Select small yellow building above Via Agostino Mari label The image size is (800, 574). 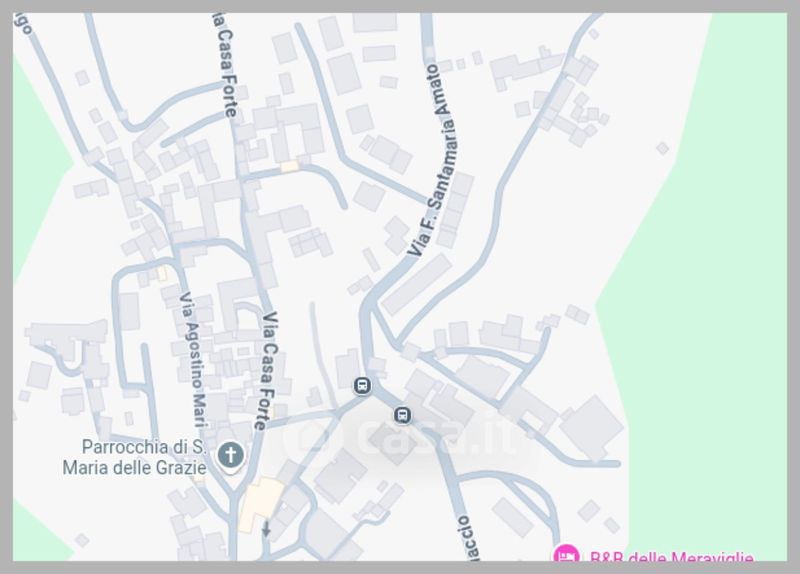(x=162, y=273)
